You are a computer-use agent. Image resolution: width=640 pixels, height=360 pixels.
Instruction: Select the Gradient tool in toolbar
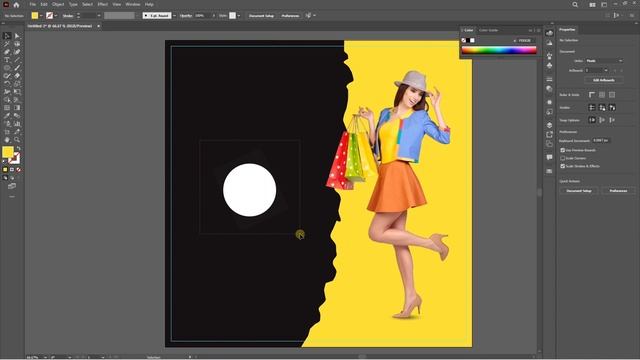coord(17,108)
